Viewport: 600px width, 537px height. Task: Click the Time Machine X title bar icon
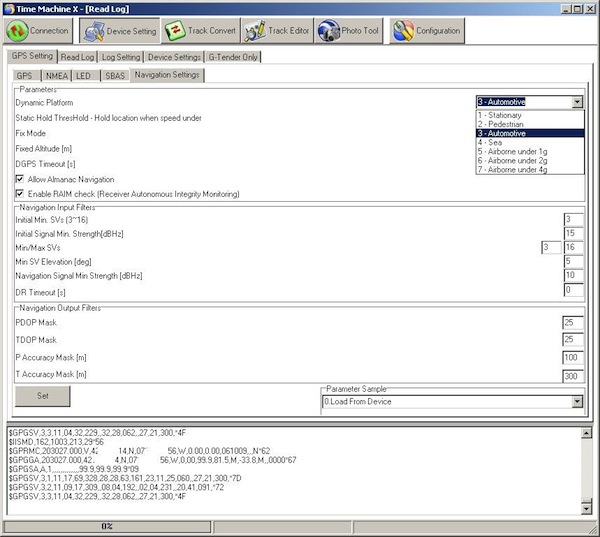tap(9, 9)
